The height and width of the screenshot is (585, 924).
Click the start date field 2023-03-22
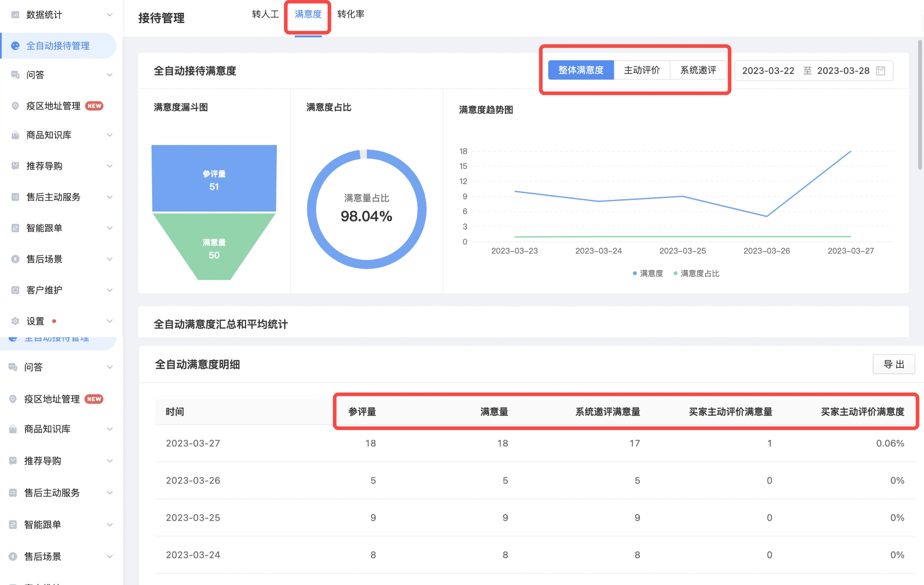click(768, 71)
